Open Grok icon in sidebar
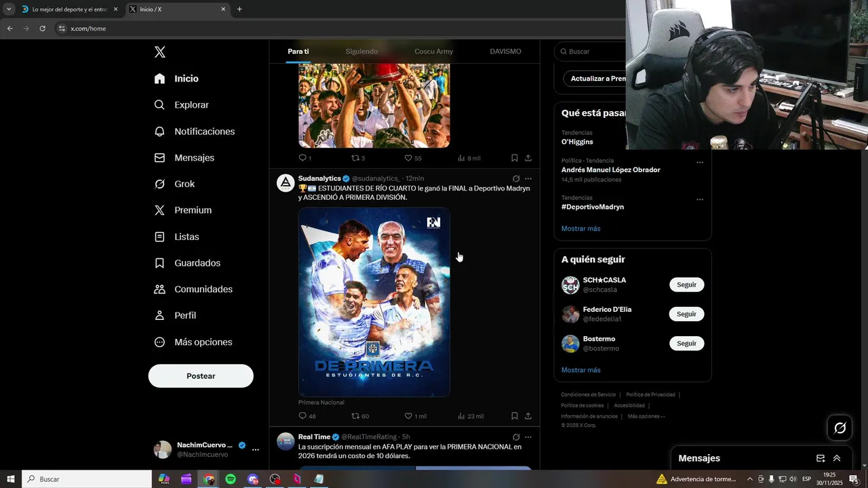Viewport: 868px width, 488px height. 159,184
